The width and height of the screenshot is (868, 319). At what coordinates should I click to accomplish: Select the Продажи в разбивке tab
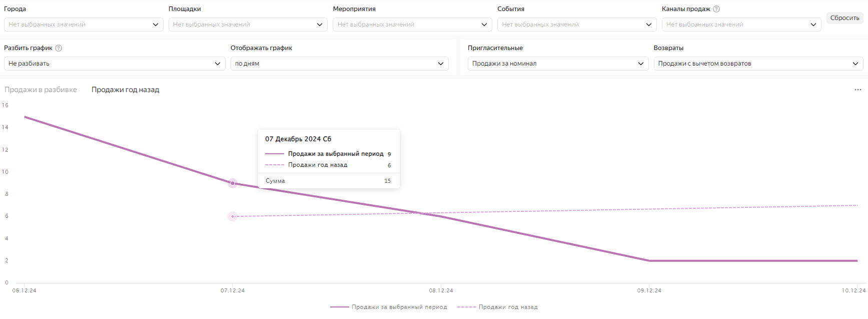click(41, 89)
